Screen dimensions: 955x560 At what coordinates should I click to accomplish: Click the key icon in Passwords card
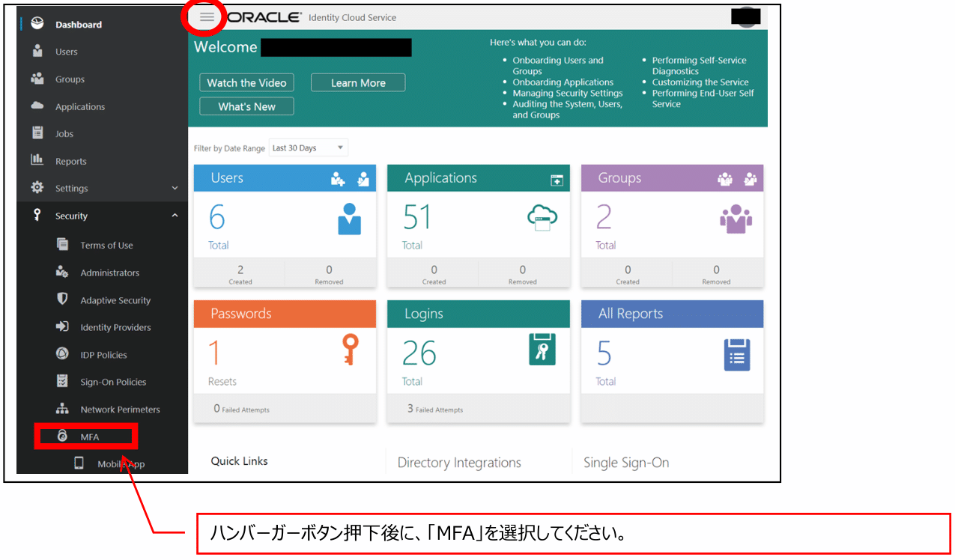click(350, 349)
